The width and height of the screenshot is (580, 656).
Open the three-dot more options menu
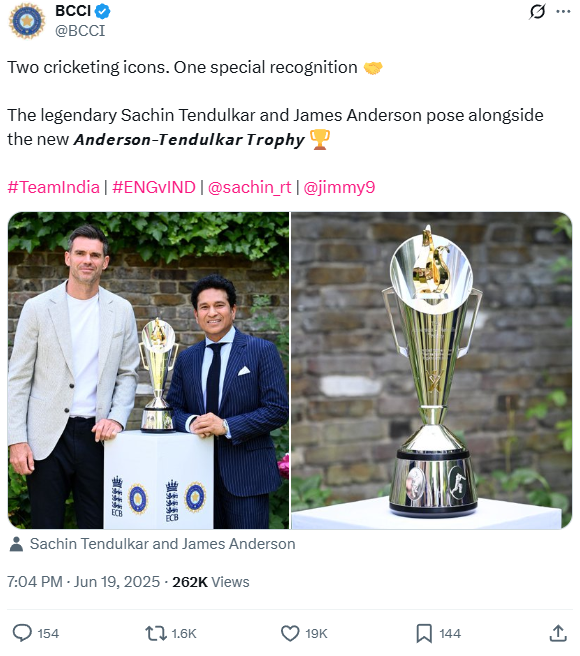(x=563, y=11)
